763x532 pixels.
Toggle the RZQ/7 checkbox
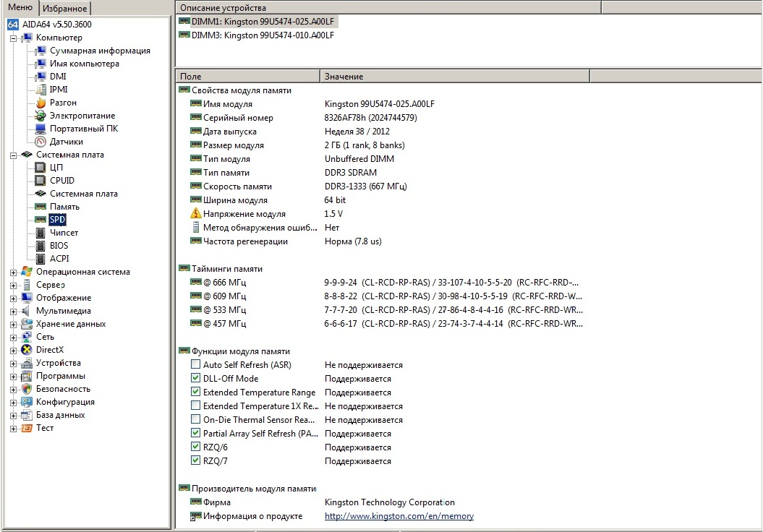coord(195,460)
